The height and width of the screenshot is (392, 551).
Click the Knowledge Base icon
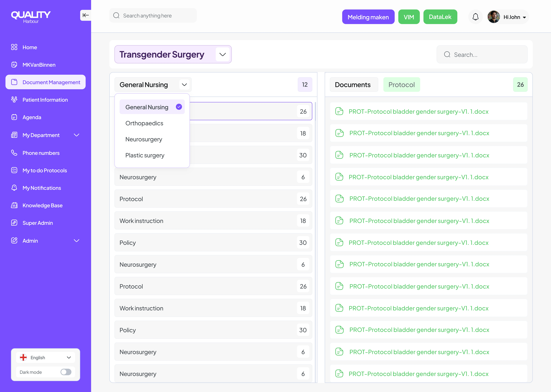pos(14,205)
